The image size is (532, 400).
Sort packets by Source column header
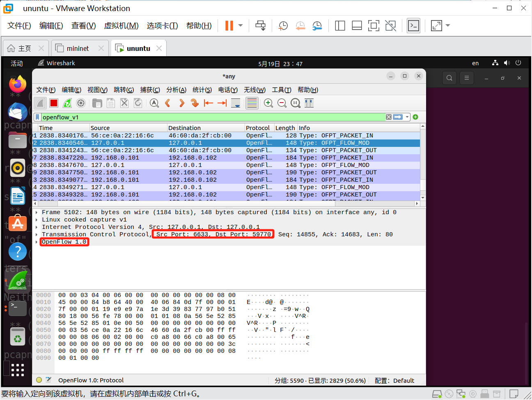coord(128,128)
